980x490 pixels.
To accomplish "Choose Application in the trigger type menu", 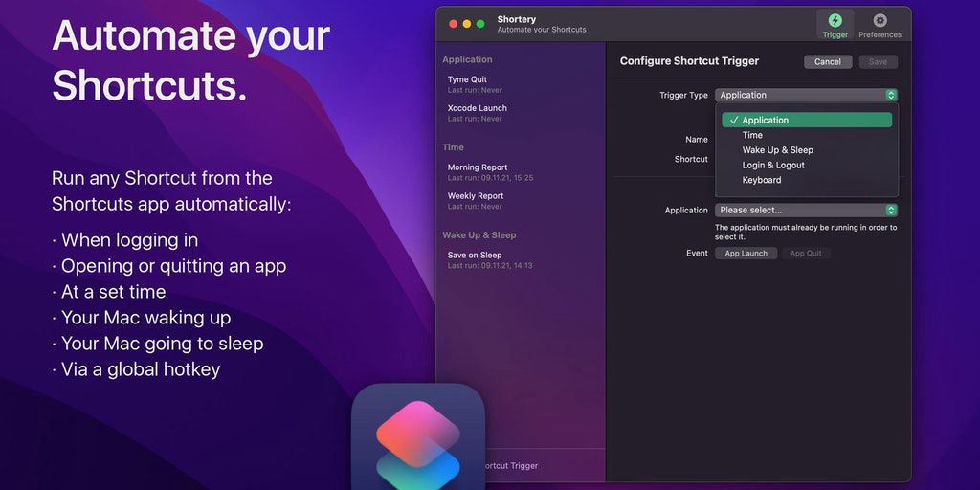I will click(x=806, y=120).
